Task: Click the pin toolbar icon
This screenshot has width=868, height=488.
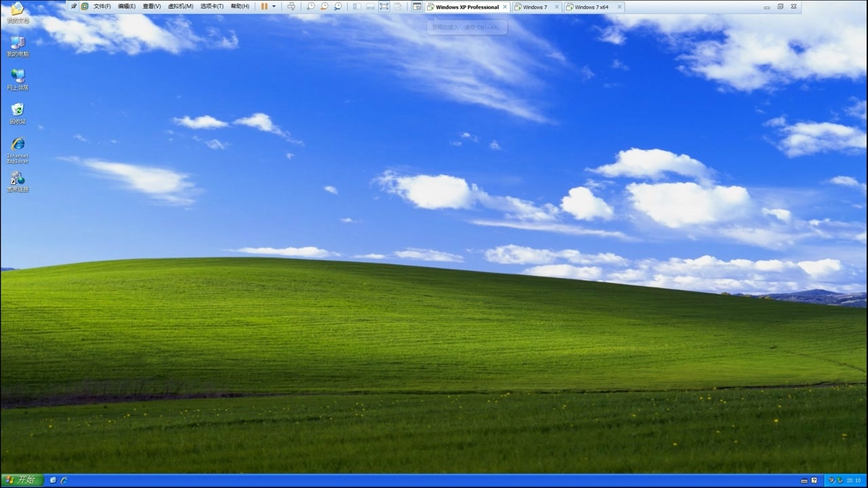Action: coord(74,7)
